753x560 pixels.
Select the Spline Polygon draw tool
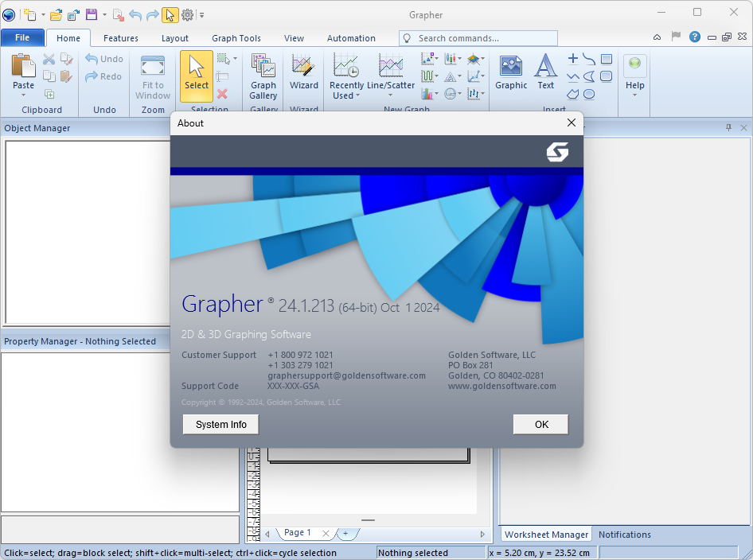(589, 76)
